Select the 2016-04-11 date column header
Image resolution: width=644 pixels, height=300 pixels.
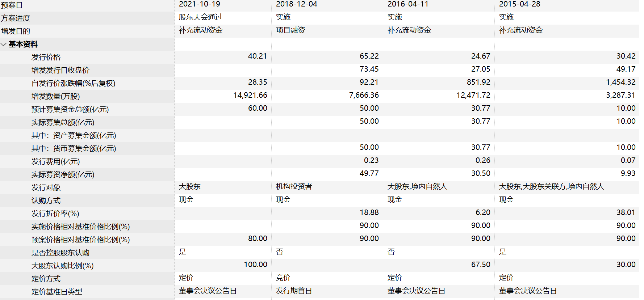408,4
